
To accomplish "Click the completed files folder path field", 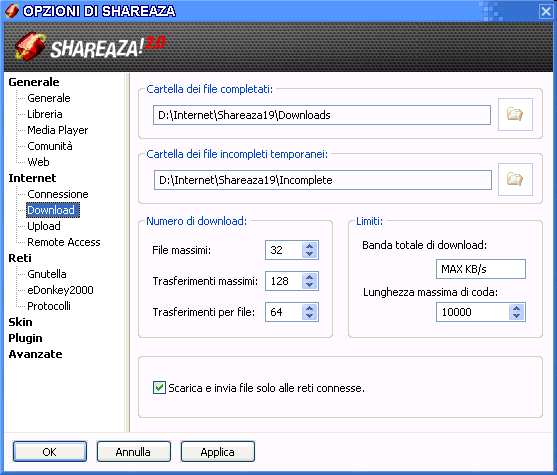I will (322, 115).
